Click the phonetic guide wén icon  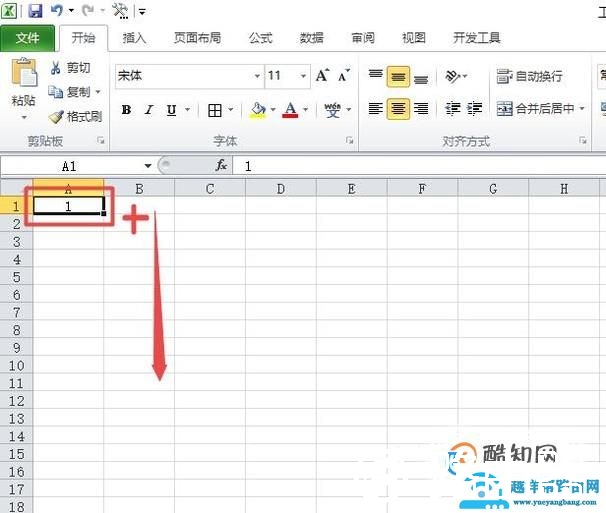[332, 110]
